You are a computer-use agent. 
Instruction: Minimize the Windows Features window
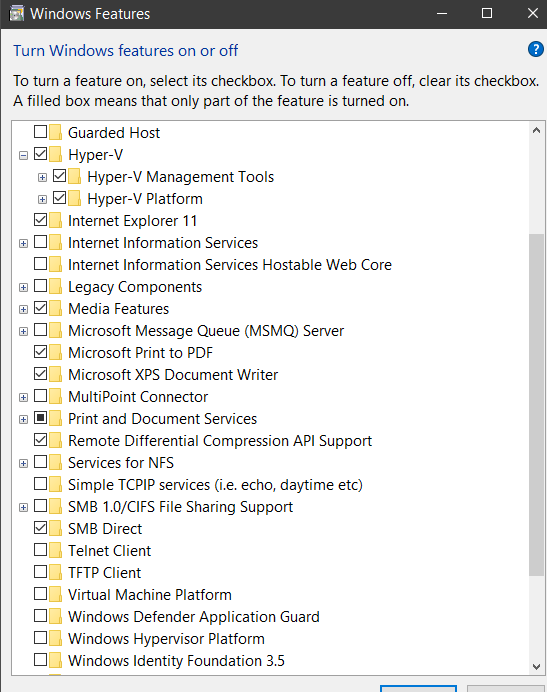(442, 14)
